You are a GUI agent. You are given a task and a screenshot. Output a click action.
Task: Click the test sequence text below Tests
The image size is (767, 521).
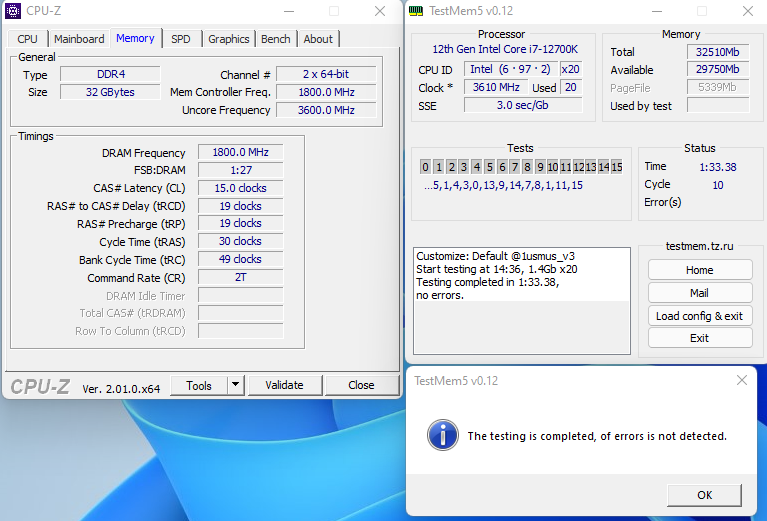click(x=503, y=185)
